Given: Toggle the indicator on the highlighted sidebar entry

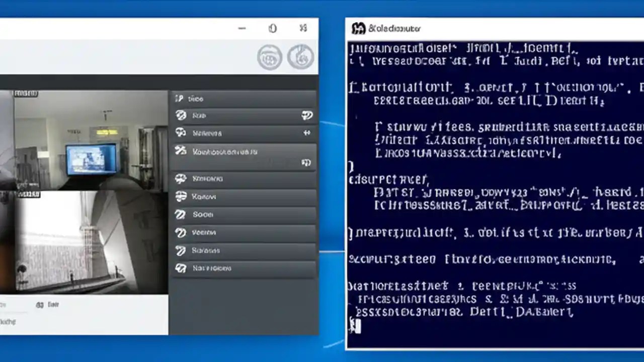Looking at the screenshot, I should click(x=307, y=162).
